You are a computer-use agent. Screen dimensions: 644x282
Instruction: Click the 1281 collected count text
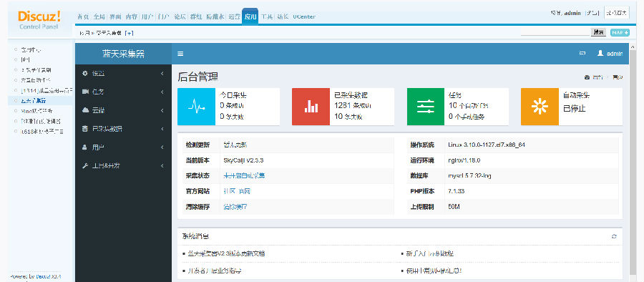point(353,106)
